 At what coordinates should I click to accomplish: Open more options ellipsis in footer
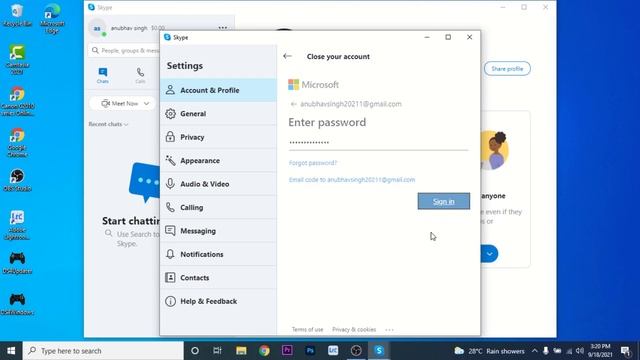coord(389,329)
